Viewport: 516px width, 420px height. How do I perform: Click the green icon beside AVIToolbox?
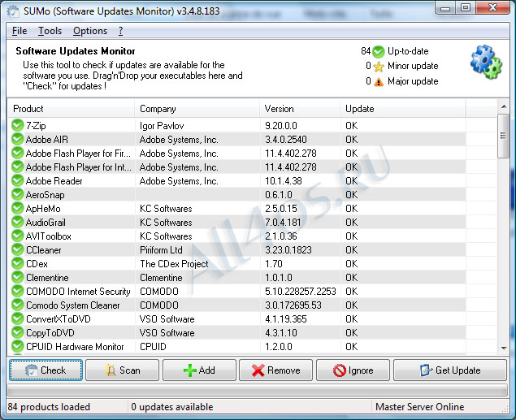point(17,236)
